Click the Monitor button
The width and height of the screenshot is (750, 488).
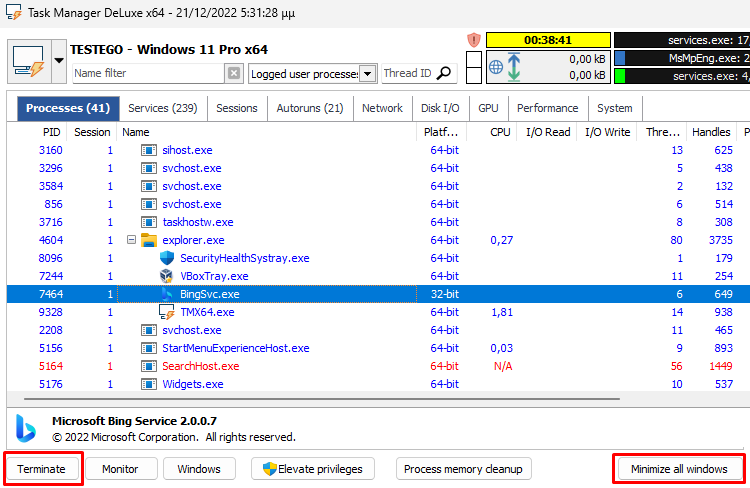coord(120,469)
